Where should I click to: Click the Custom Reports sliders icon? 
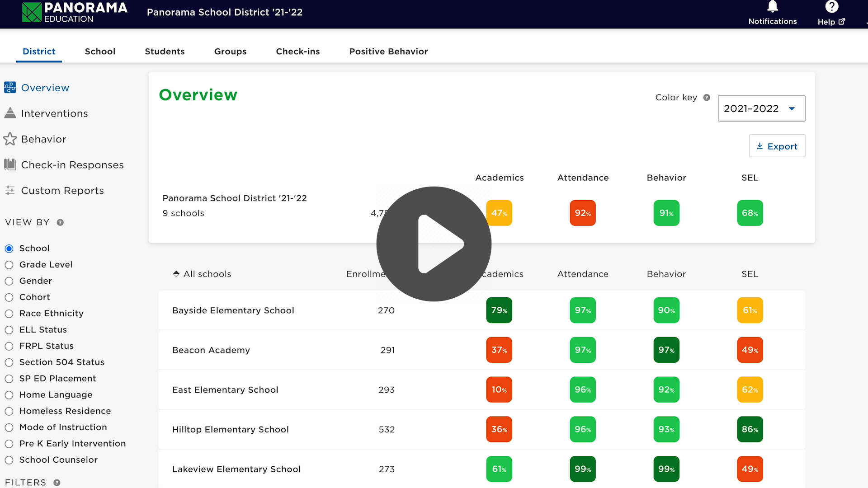[10, 190]
